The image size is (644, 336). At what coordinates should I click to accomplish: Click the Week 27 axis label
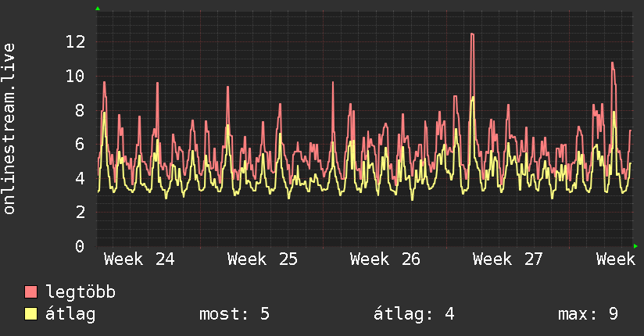click(x=508, y=259)
